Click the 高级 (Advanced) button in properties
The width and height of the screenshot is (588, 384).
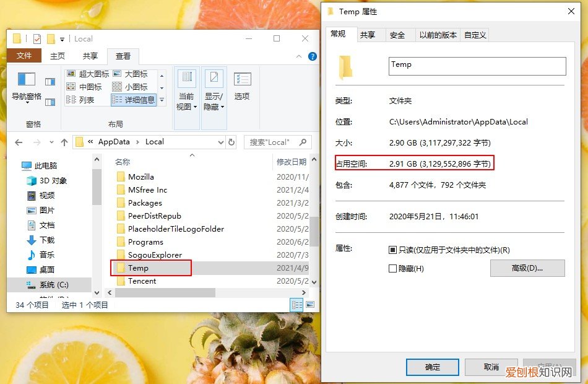coord(527,268)
